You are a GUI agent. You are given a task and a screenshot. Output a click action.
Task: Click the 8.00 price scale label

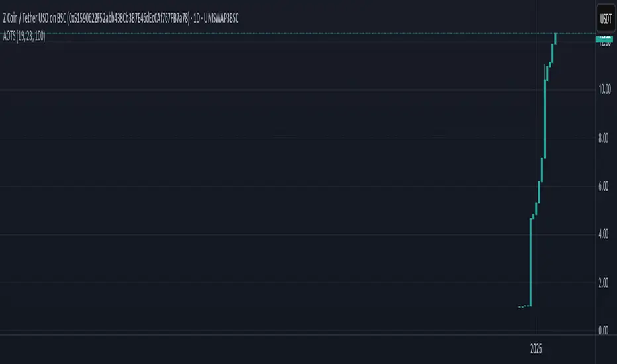604,138
